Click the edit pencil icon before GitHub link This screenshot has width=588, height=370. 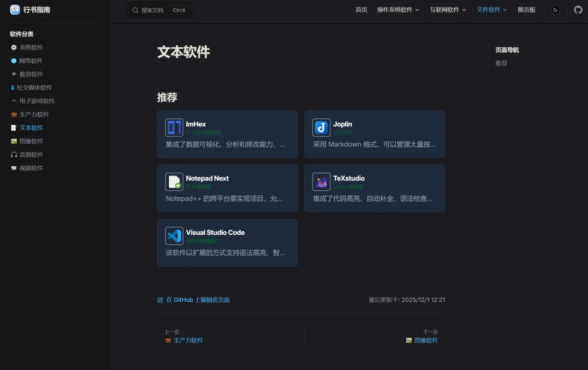(160, 300)
